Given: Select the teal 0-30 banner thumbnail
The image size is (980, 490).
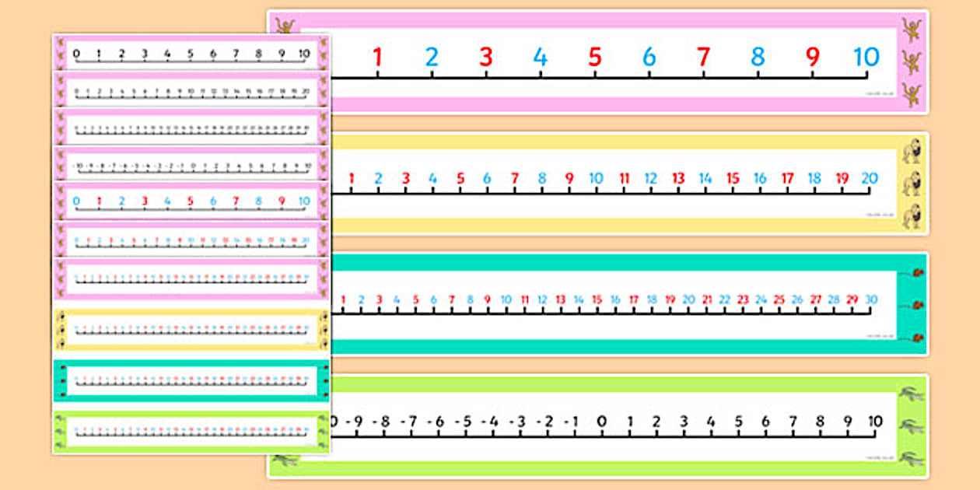Looking at the screenshot, I should [x=191, y=381].
